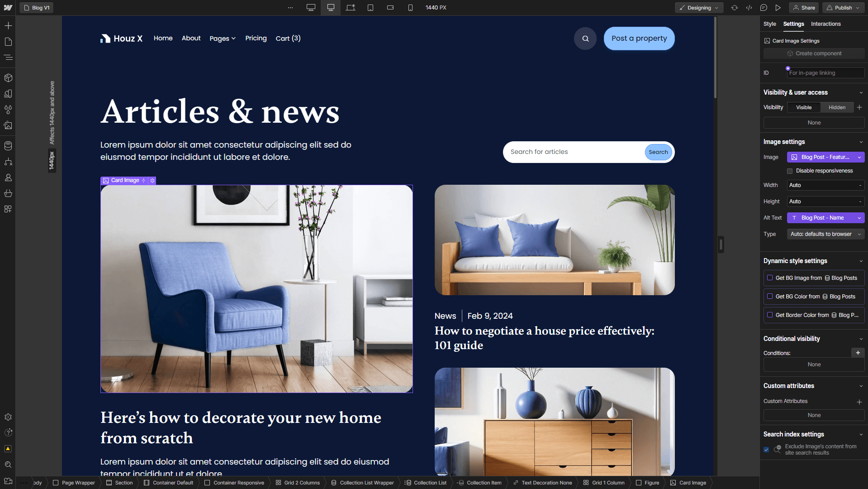Select the mobile landscape breakpoint icon
The height and width of the screenshot is (489, 868).
390,8
